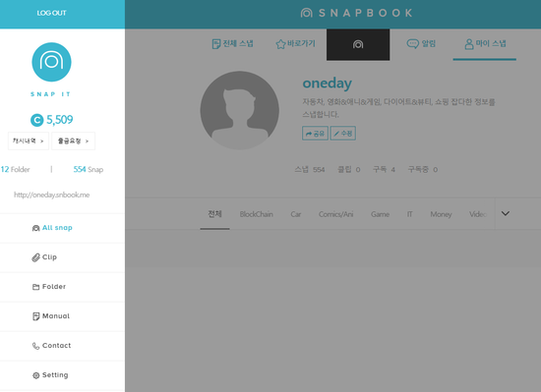Image resolution: width=541 pixels, height=392 pixels.
Task: Click the black snap camera button
Action: 358,45
